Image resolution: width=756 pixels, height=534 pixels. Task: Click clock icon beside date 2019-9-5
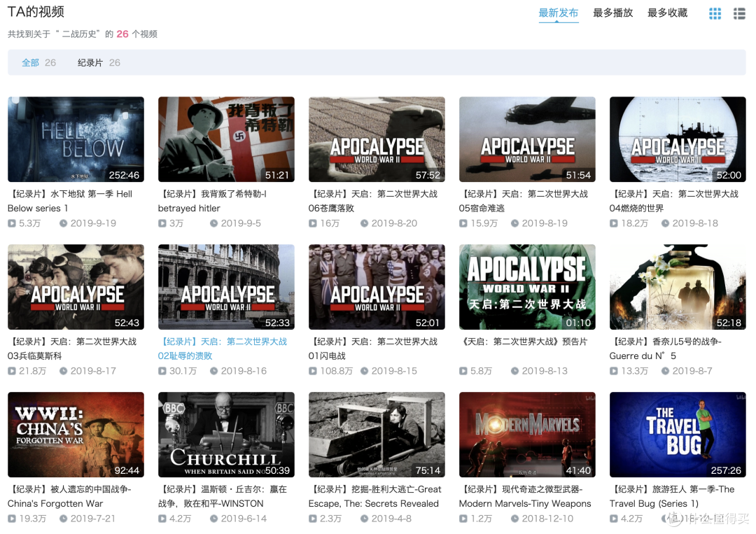pyautogui.click(x=213, y=224)
